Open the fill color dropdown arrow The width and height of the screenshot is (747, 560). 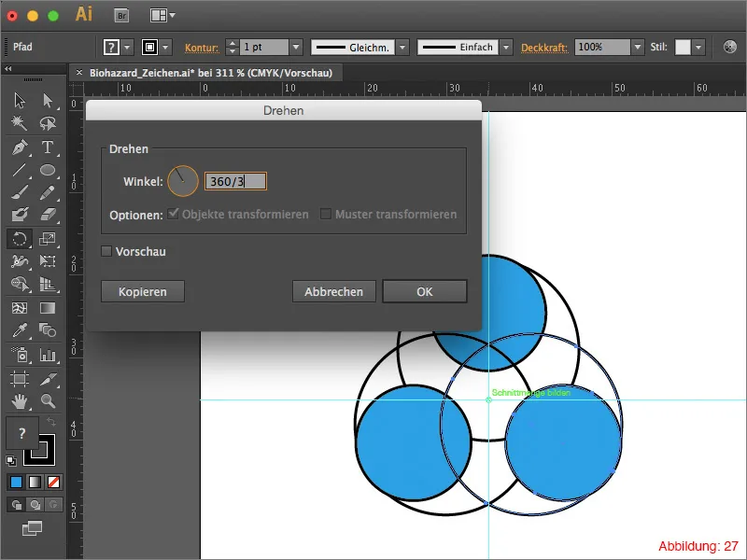point(127,48)
